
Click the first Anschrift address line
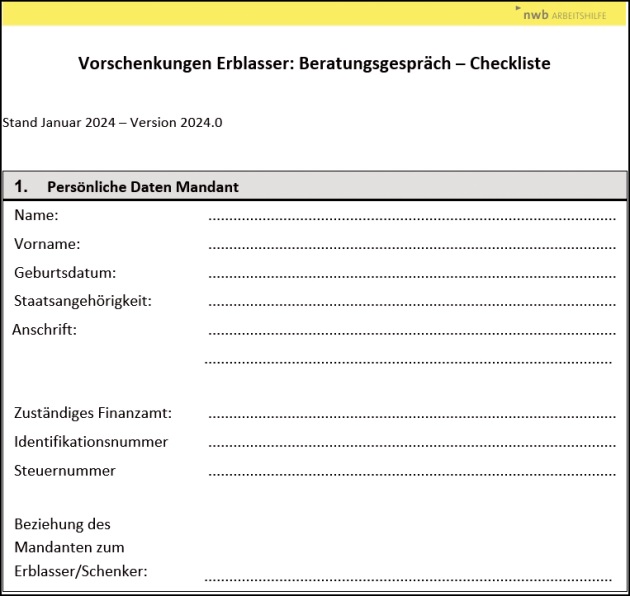[411, 331]
